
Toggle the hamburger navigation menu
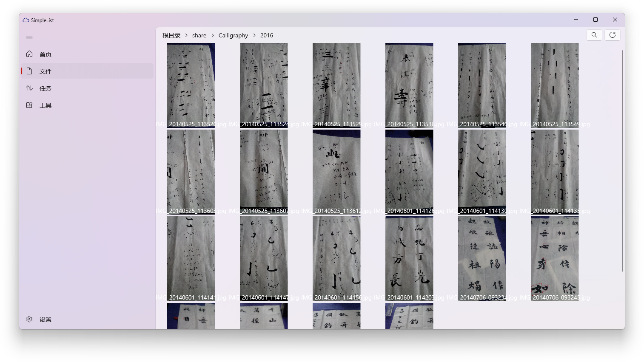pos(29,37)
